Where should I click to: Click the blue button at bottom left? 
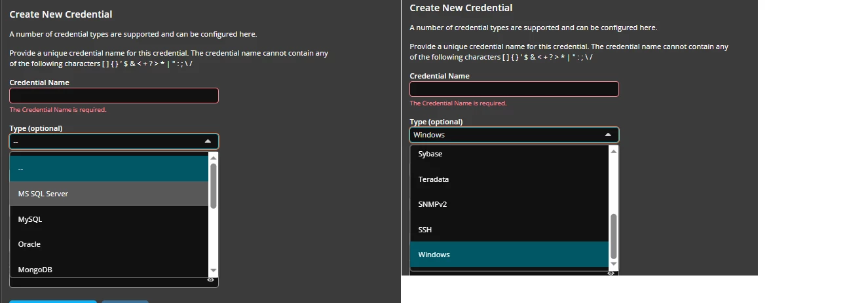[53, 301]
